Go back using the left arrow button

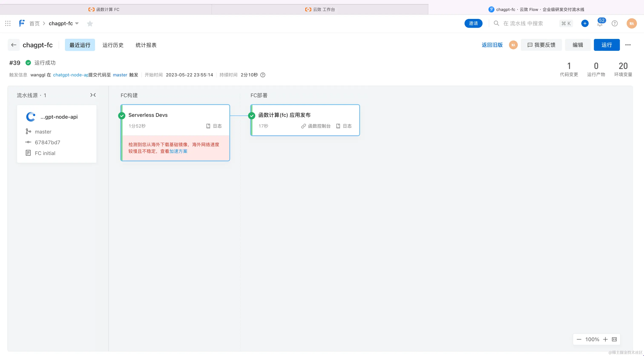tap(14, 45)
